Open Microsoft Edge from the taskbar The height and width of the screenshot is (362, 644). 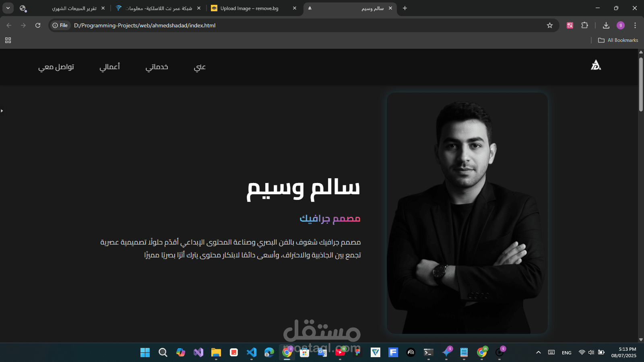point(269,352)
